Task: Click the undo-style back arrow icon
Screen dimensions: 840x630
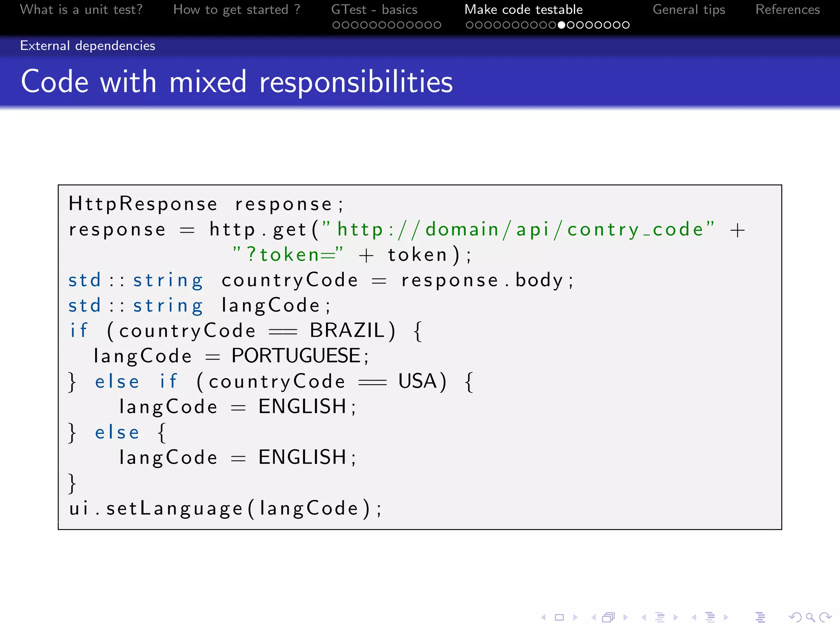Action: [x=795, y=617]
